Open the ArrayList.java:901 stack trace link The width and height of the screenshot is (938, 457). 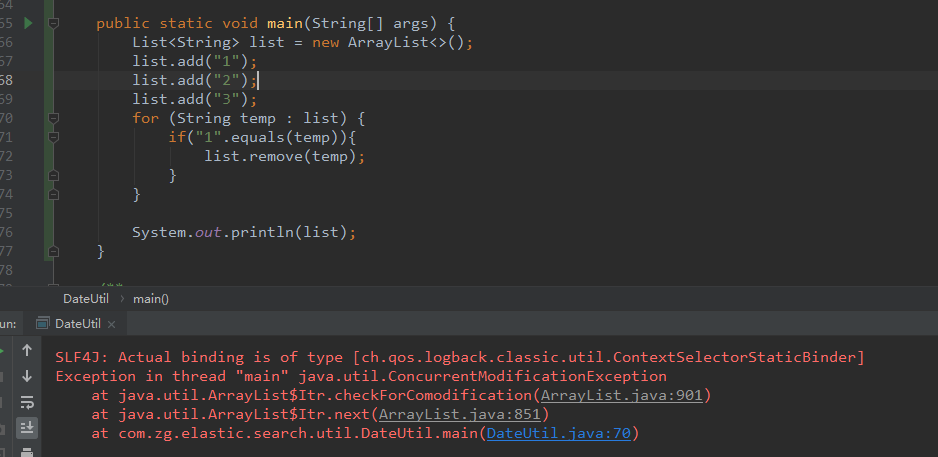[x=620, y=395]
